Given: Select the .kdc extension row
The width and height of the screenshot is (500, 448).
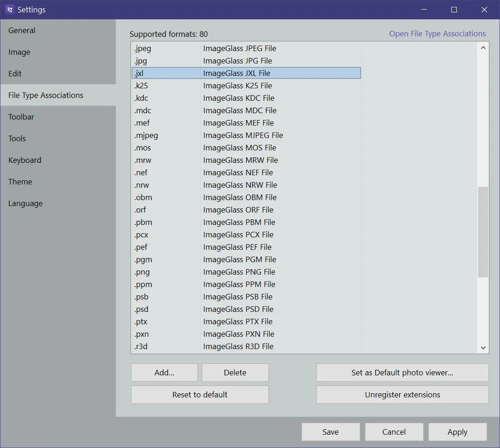Looking at the screenshot, I should [x=246, y=98].
